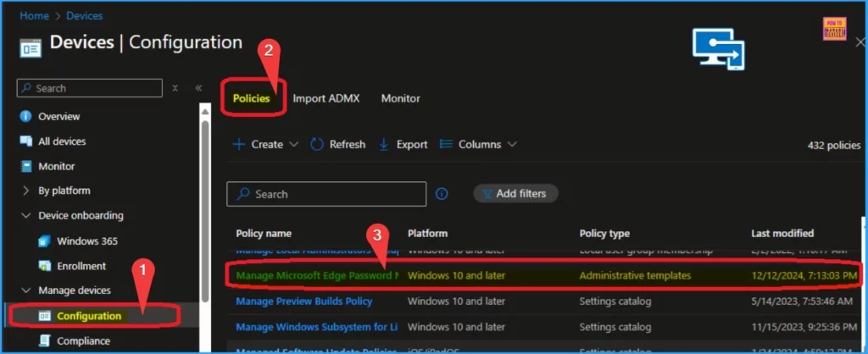Sort by Policy name column header
The width and height of the screenshot is (868, 354).
pos(264,234)
